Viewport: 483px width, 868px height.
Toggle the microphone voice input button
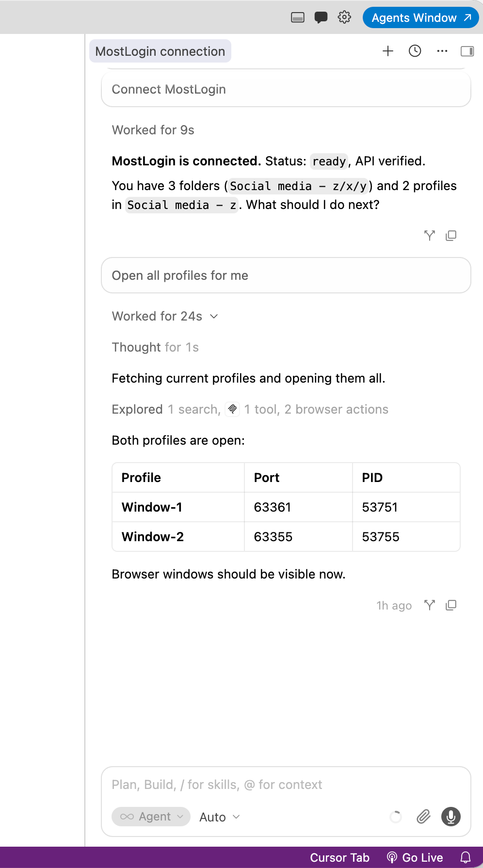point(451,817)
